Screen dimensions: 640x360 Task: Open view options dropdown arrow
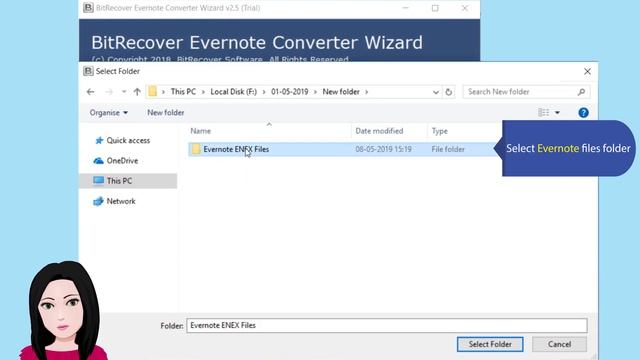point(557,113)
